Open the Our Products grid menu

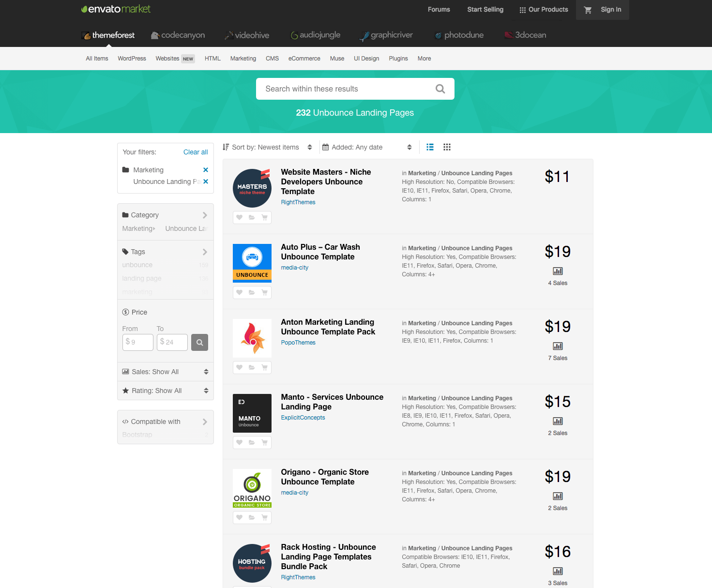click(544, 10)
